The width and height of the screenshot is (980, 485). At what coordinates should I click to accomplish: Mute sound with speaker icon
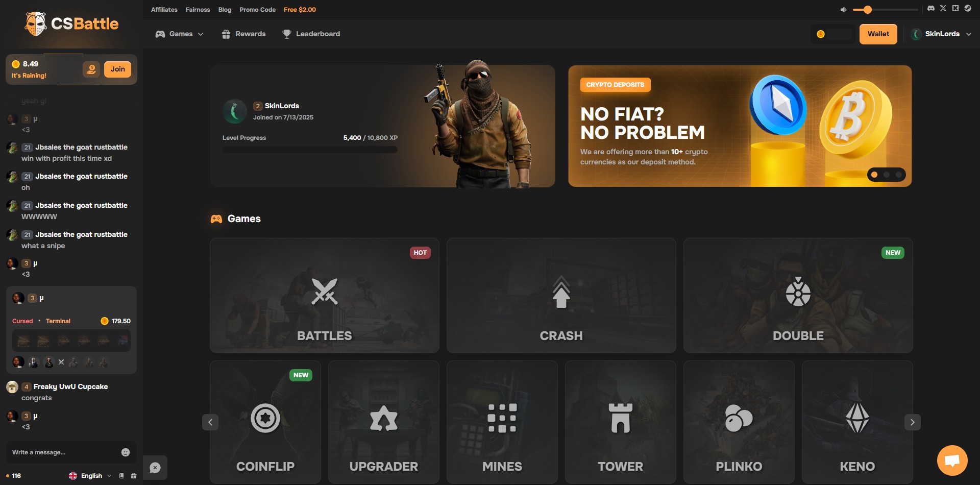[843, 10]
